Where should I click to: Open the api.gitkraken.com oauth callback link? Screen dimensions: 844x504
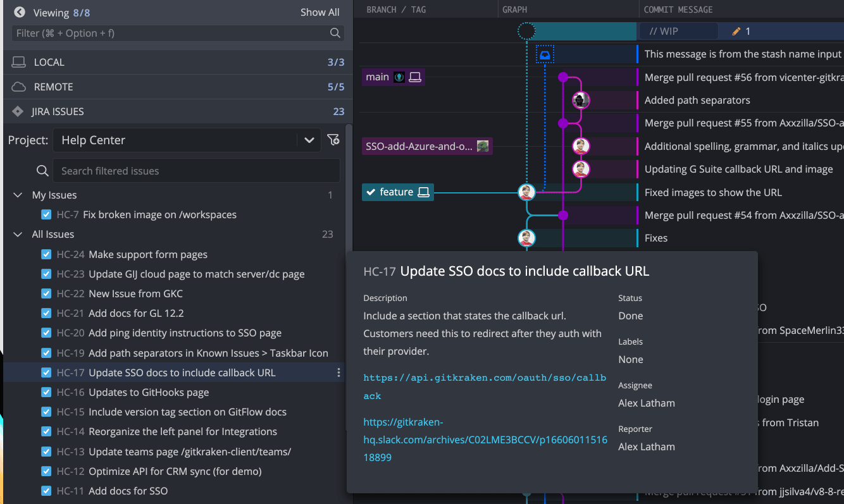coord(485,386)
